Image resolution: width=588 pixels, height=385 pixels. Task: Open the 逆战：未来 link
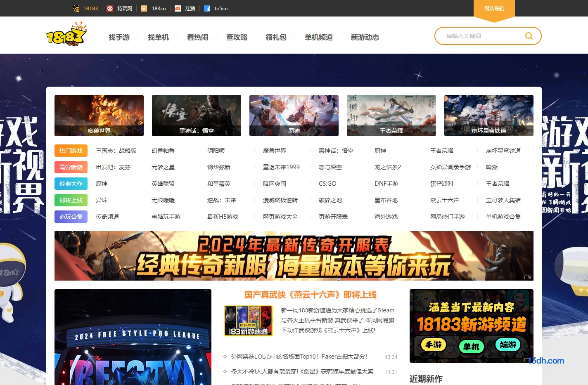222,200
